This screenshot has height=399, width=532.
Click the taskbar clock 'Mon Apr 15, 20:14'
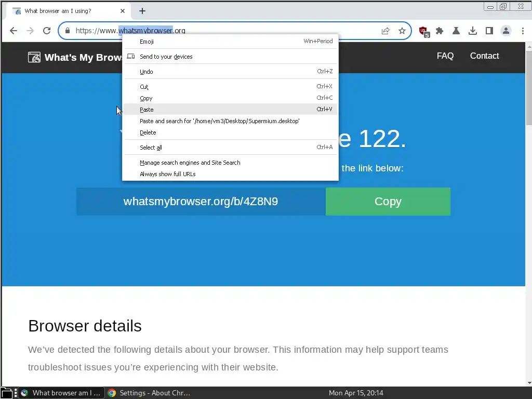click(x=356, y=393)
